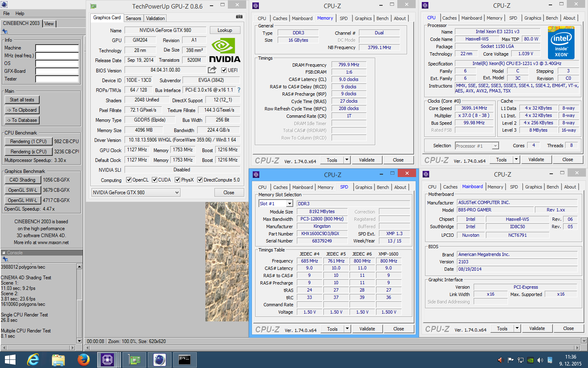Run Rendering (x CPU) benchmark
The width and height of the screenshot is (588, 368).
tap(29, 152)
